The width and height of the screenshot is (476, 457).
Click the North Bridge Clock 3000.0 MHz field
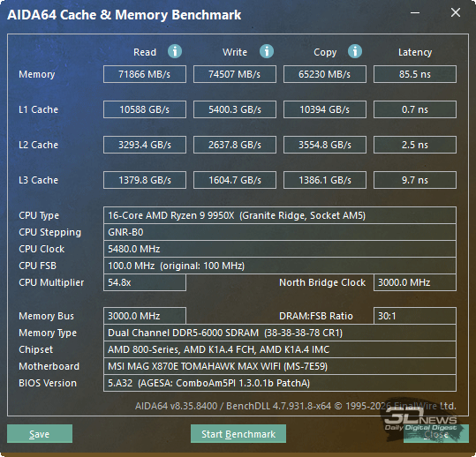[415, 282]
